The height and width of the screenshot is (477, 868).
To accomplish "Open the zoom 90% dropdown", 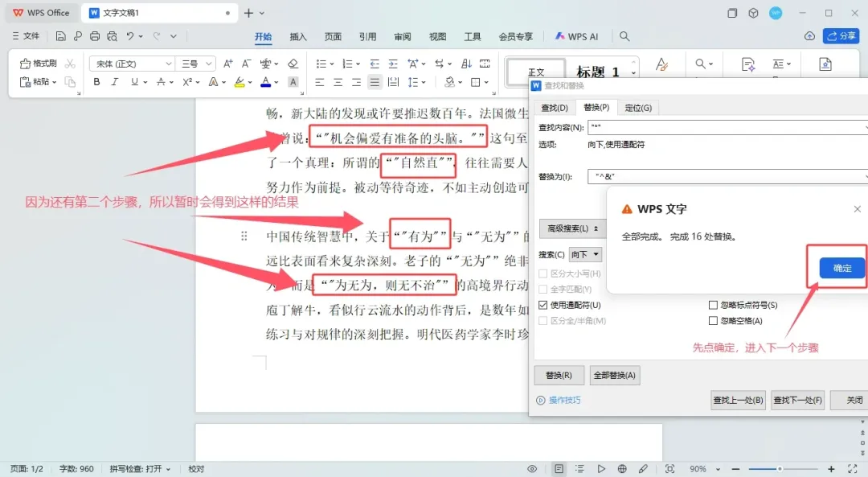I will [718, 469].
